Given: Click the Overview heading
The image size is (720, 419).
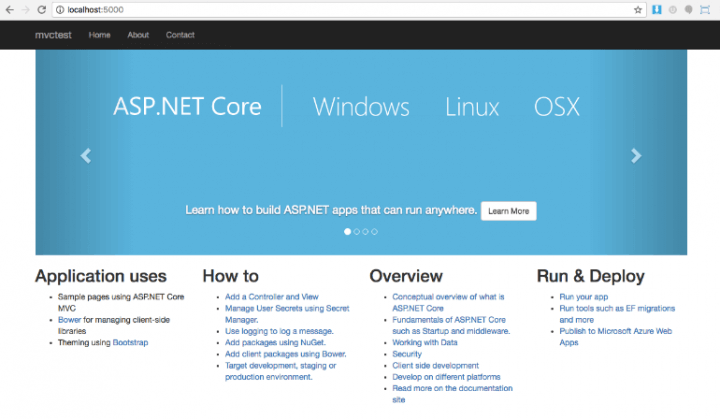Looking at the screenshot, I should pyautogui.click(x=406, y=276).
